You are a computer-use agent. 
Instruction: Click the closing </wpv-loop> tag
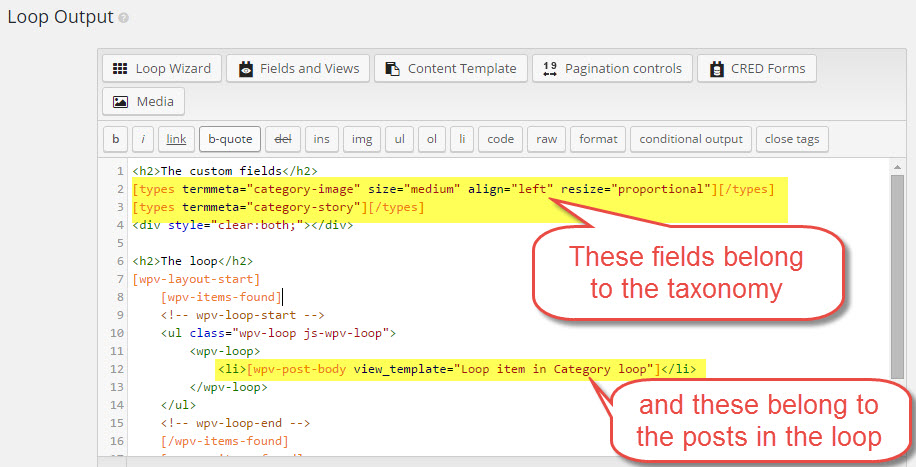(x=228, y=387)
